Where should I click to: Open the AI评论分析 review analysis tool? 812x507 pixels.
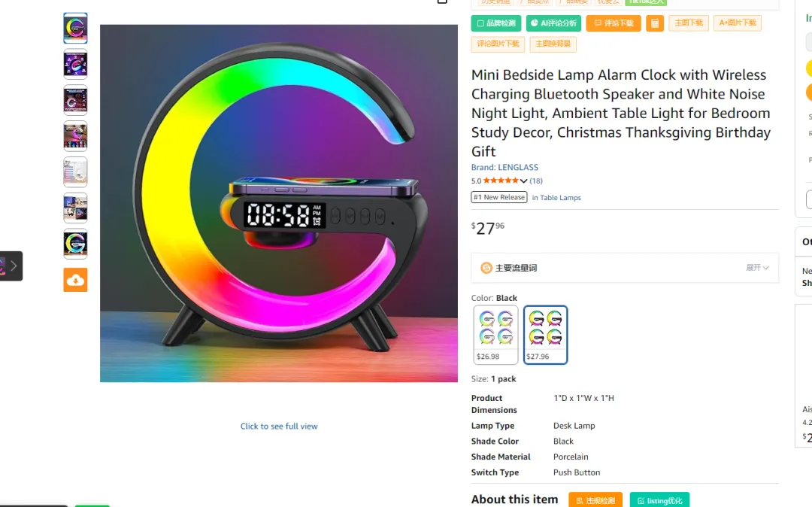pyautogui.click(x=553, y=23)
